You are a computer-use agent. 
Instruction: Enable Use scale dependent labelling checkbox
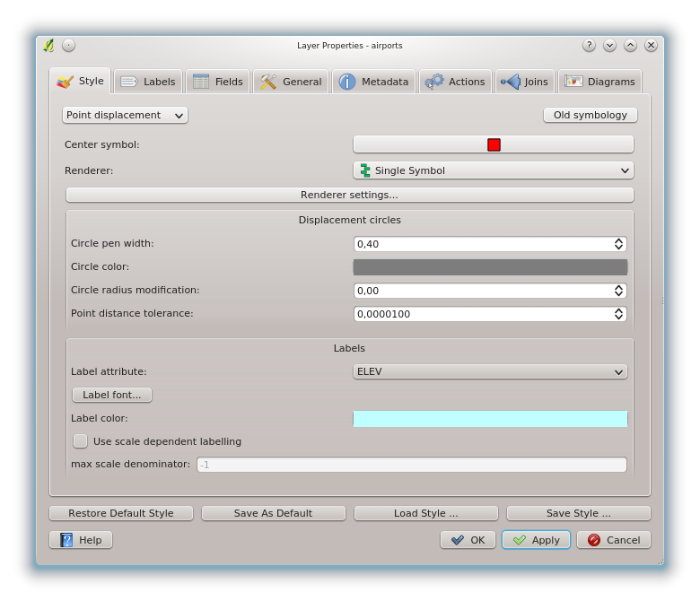pyautogui.click(x=81, y=441)
